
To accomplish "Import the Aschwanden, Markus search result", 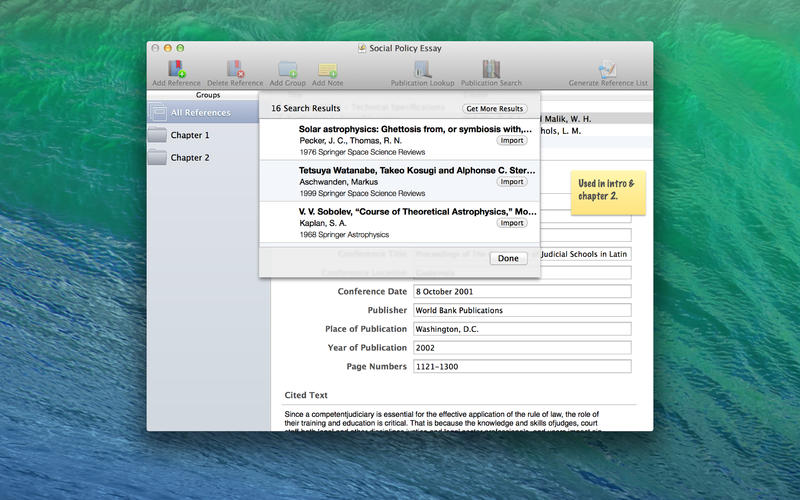I will tap(512, 182).
